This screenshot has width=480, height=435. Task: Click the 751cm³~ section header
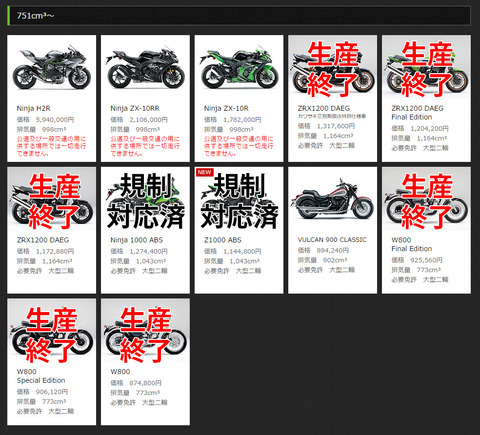tap(239, 15)
